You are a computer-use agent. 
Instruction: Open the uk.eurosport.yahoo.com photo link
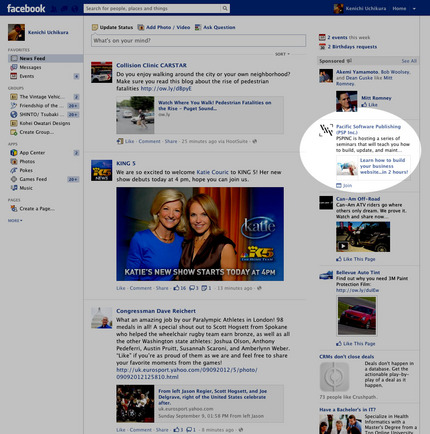187,373
